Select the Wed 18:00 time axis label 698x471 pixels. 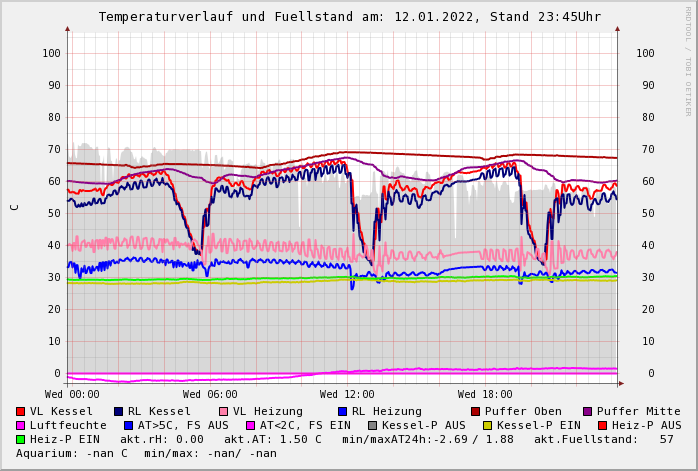(x=485, y=395)
